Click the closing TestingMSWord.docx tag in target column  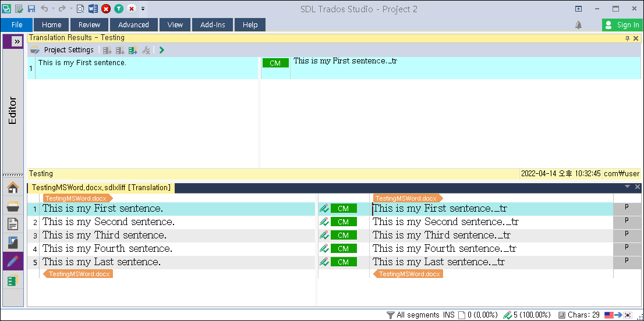pyautogui.click(x=408, y=274)
